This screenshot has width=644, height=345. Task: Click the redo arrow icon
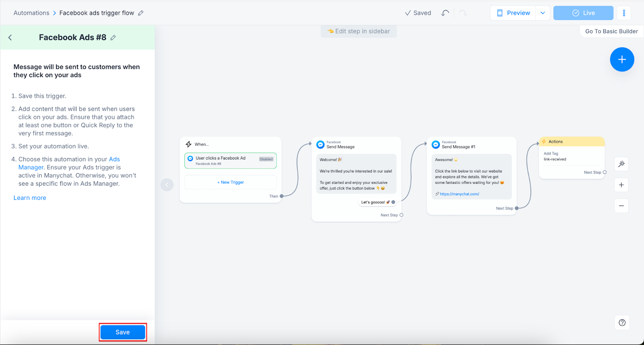point(463,13)
